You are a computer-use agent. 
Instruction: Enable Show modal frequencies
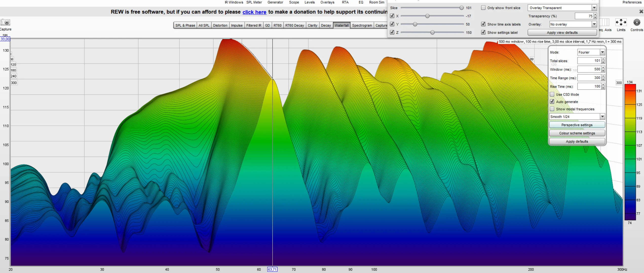[x=552, y=109]
